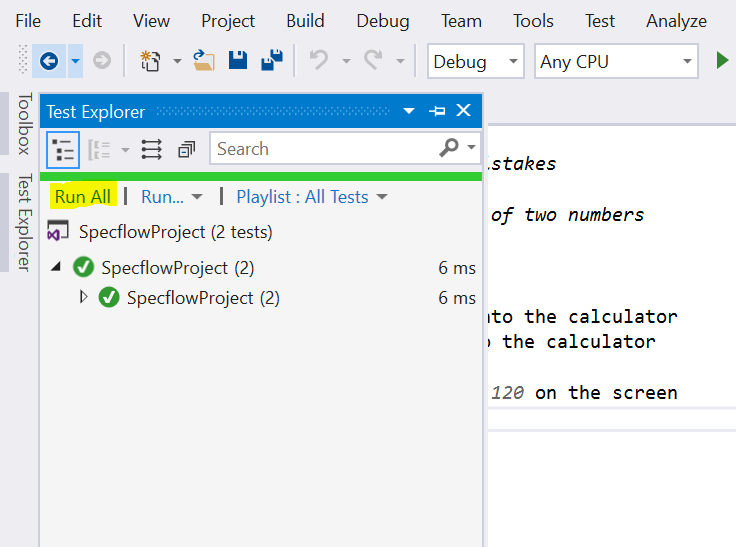
Task: Click the Navigate Backward arrow icon
Action: pos(48,61)
